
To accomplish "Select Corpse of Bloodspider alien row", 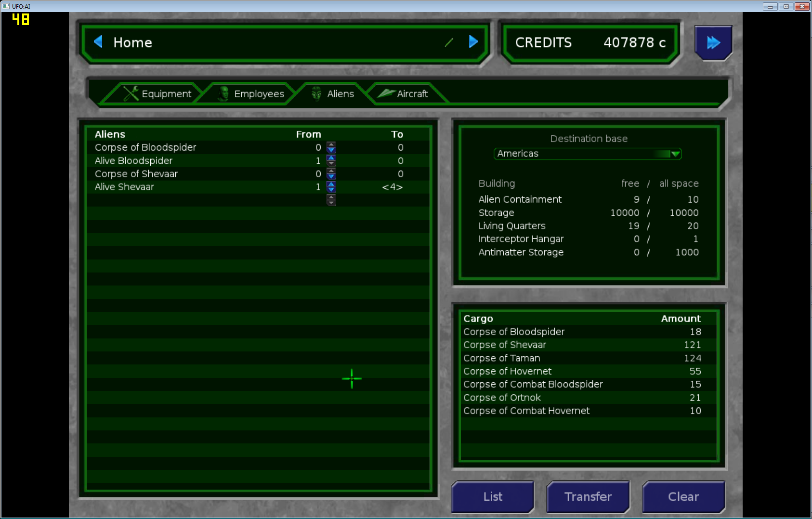I will tap(258, 147).
